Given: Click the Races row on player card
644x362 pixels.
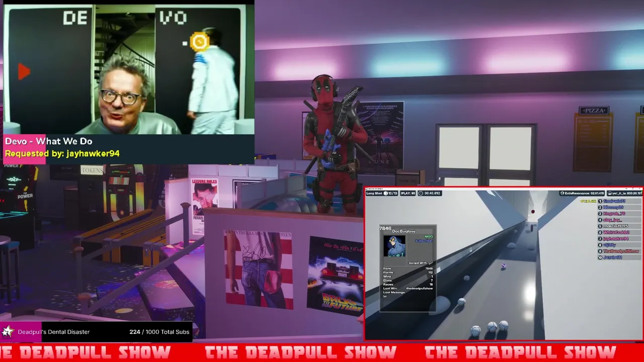Looking at the screenshot, I should click(x=408, y=285).
